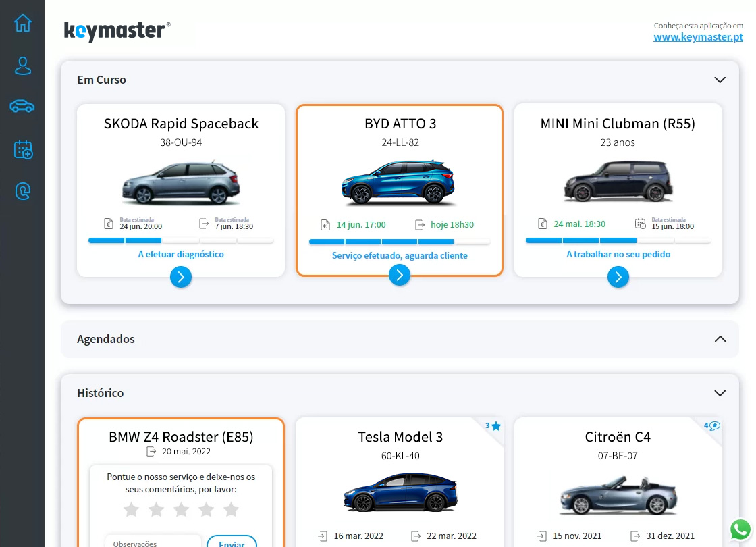Click the entry icon beside 15 nov. 2021
Screen dimensions: 756x547
pyautogui.click(x=541, y=536)
